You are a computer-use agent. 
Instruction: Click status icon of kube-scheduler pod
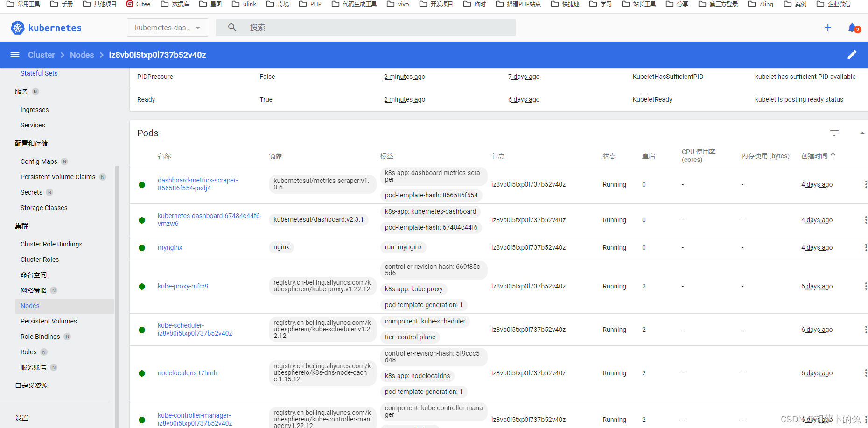pyautogui.click(x=142, y=330)
